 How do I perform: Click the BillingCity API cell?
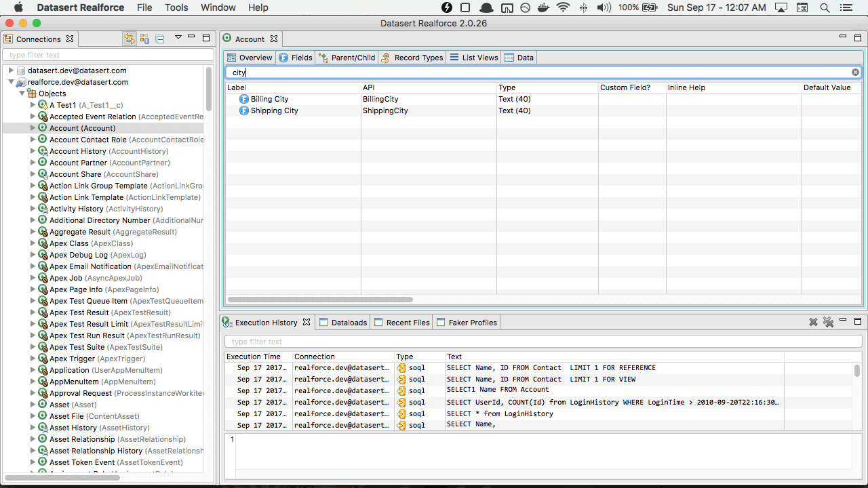click(x=429, y=99)
